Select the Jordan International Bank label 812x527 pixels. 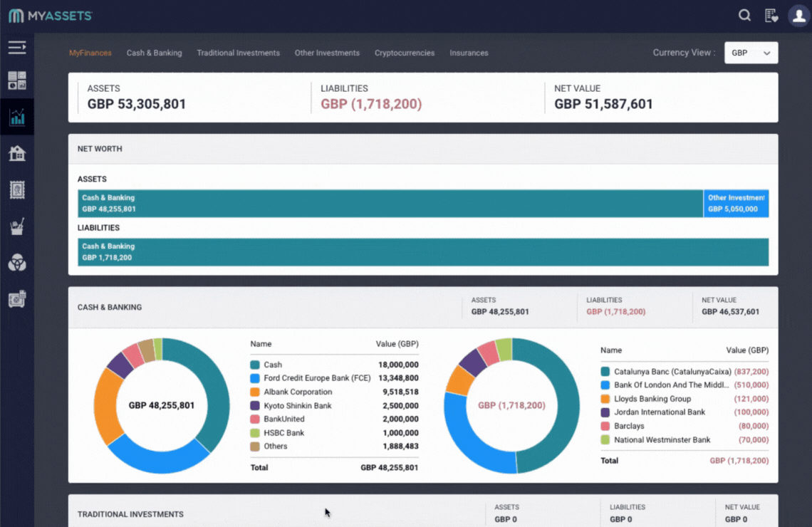(660, 412)
